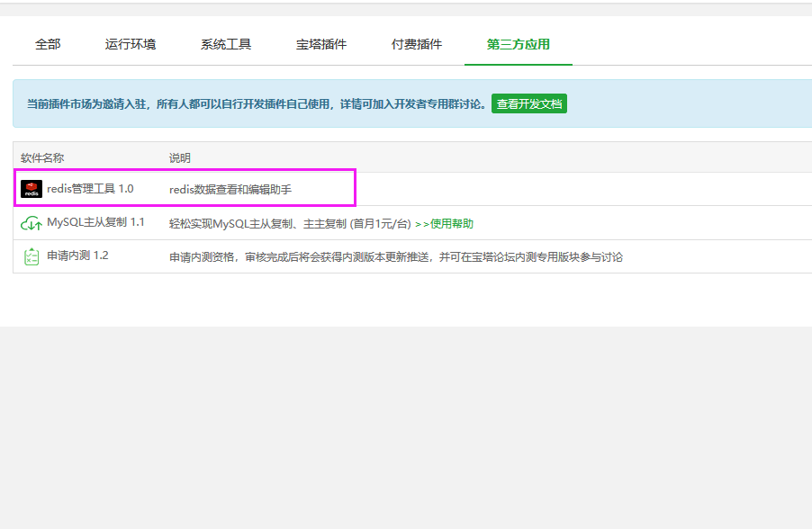Click the MySQL主从复制 cloud sync icon

(32, 223)
